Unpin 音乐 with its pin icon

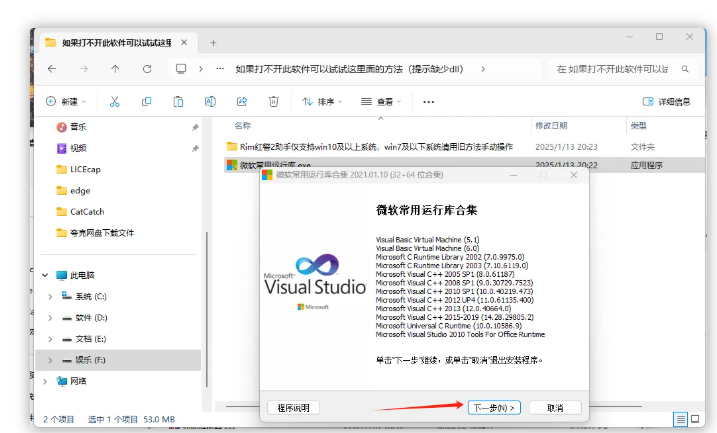click(x=195, y=127)
